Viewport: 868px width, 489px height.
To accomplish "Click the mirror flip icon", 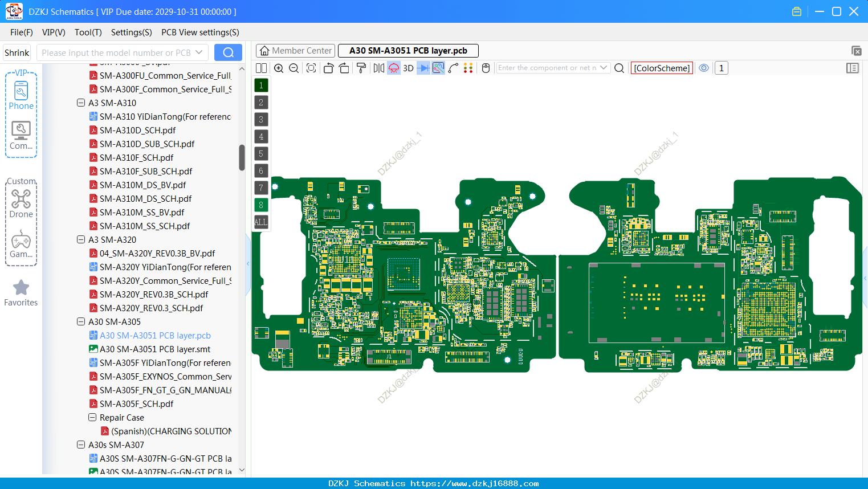I will (379, 68).
